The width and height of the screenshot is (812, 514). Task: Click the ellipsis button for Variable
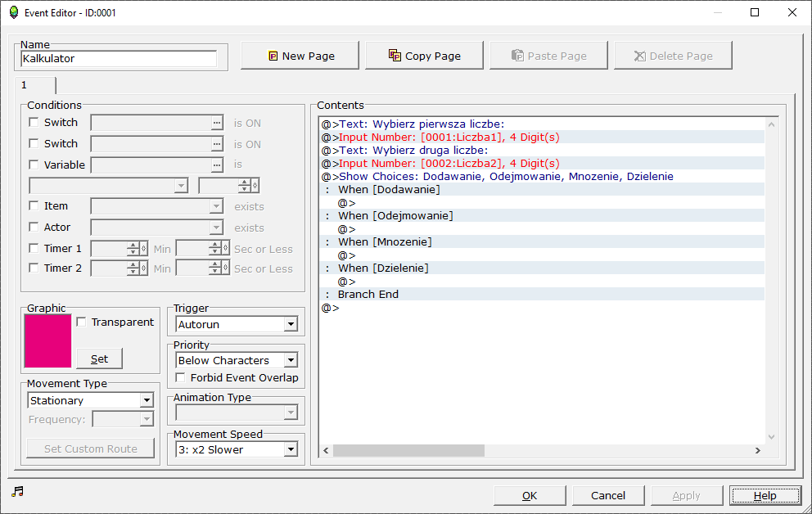(x=217, y=165)
